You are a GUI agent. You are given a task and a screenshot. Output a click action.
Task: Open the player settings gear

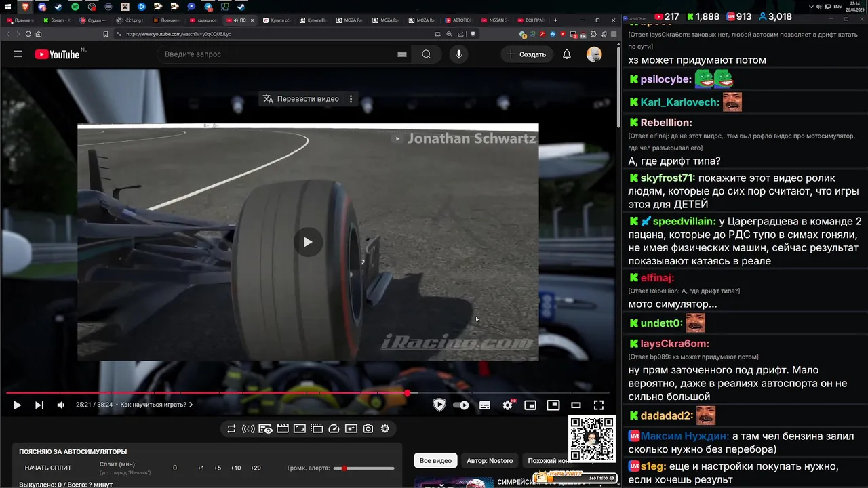click(508, 405)
